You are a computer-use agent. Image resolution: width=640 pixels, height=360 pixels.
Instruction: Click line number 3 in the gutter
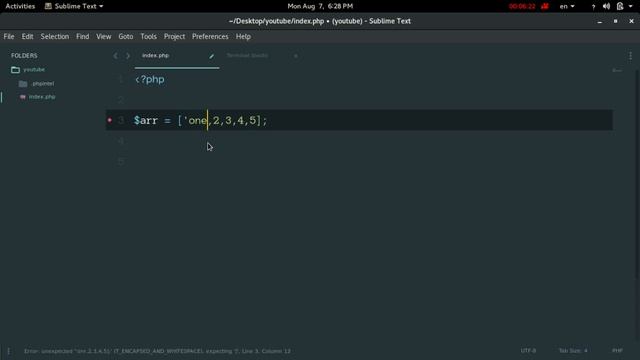pyautogui.click(x=121, y=120)
